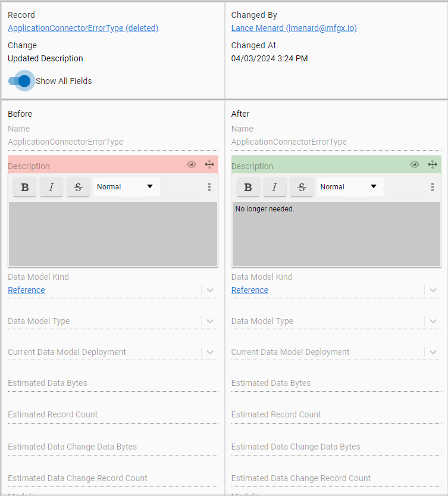Open more options menu in Before editor toolbar
This screenshot has height=496, width=448.
pyautogui.click(x=209, y=187)
